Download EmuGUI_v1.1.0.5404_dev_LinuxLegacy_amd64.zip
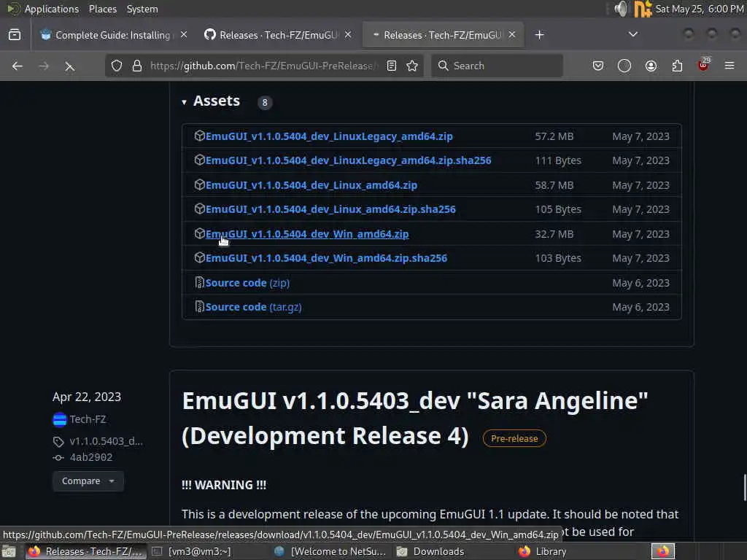 click(329, 136)
